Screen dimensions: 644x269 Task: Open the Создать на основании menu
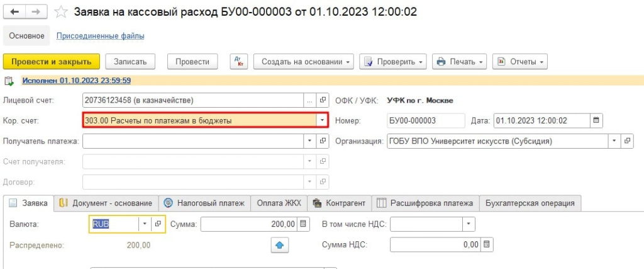(x=304, y=62)
